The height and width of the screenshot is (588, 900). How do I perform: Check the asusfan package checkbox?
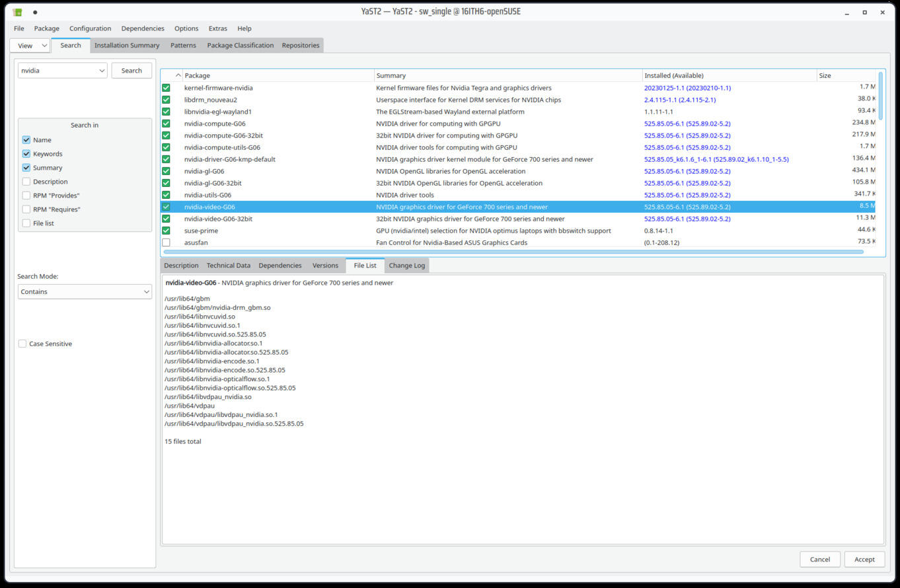(166, 242)
